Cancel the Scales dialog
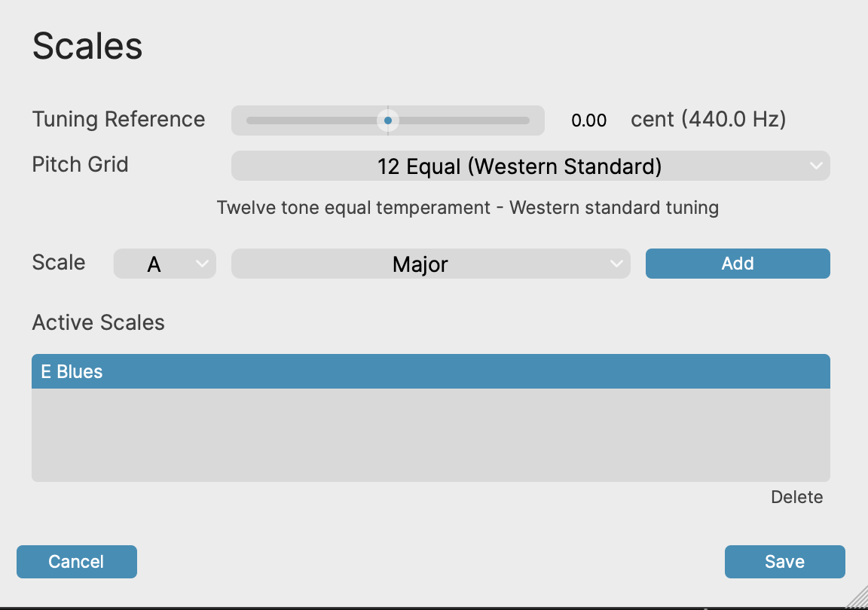Viewport: 868px width, 610px height. coord(76,562)
